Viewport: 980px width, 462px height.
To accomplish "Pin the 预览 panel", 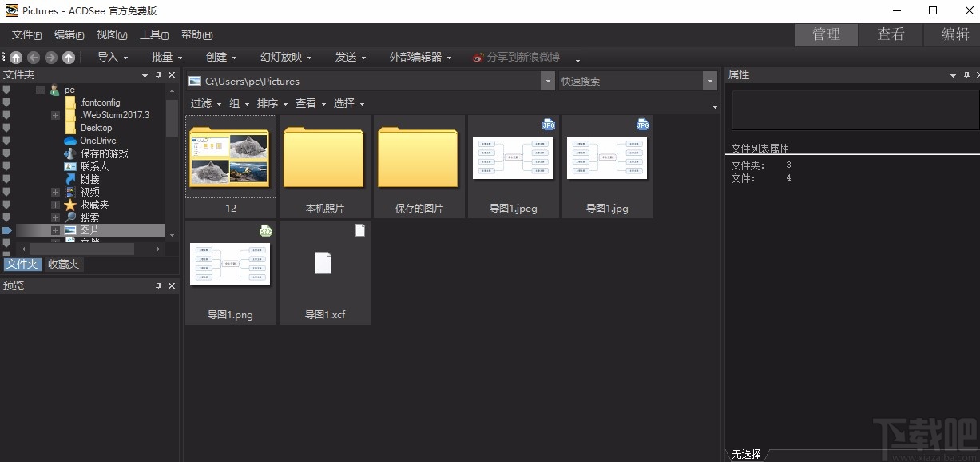I will point(158,285).
